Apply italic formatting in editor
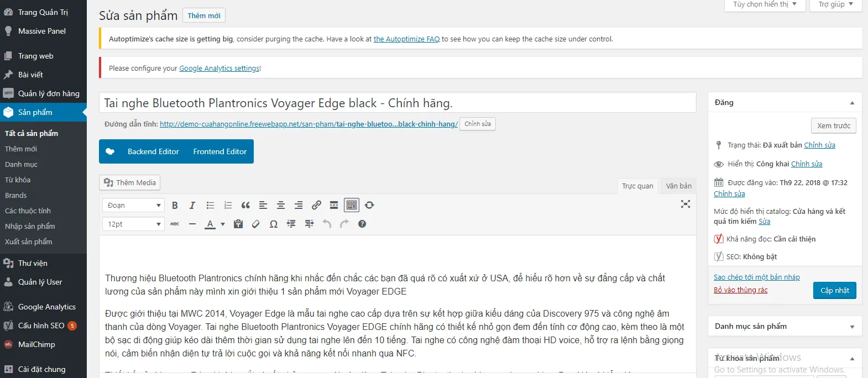This screenshot has width=868, height=378. 192,205
